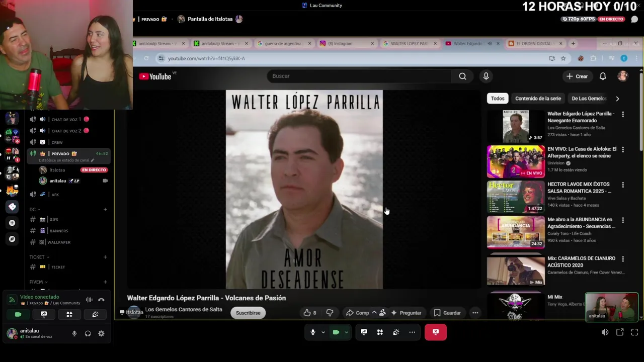The image size is (644, 362).
Task: Bookmark the page with Chrome's star icon
Action: click(563, 58)
